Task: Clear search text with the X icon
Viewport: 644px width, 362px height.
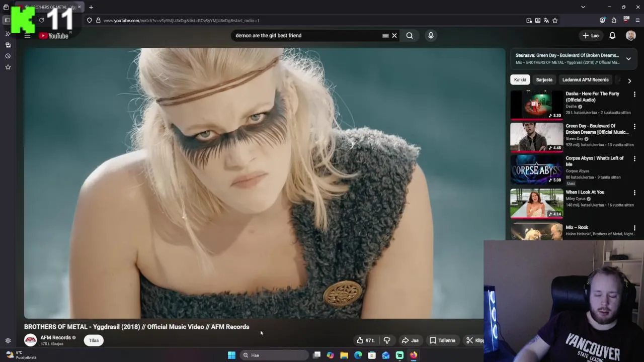Action: pos(394,36)
